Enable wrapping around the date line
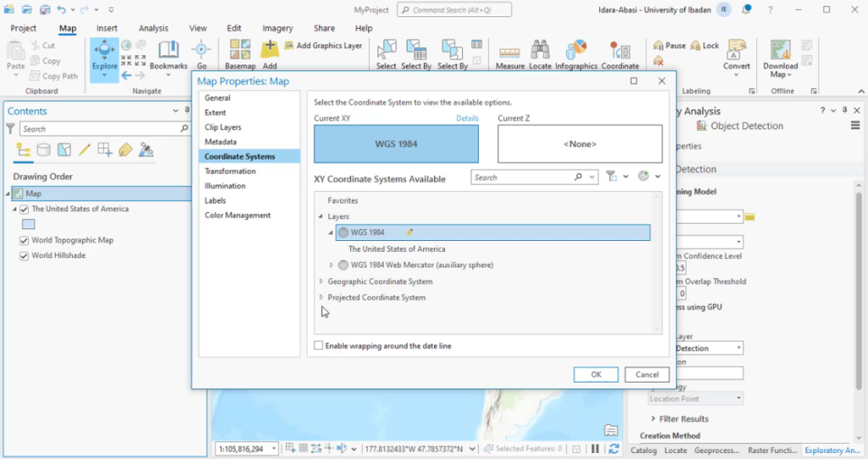This screenshot has width=868, height=459. click(x=319, y=345)
